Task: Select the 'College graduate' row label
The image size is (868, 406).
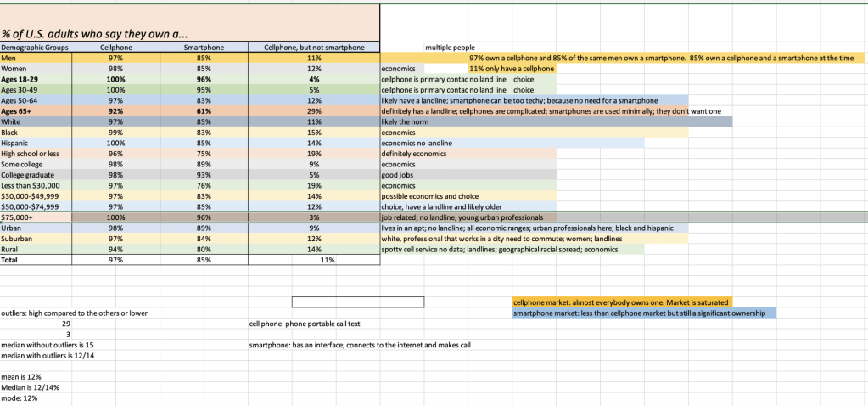Action: pos(26,174)
